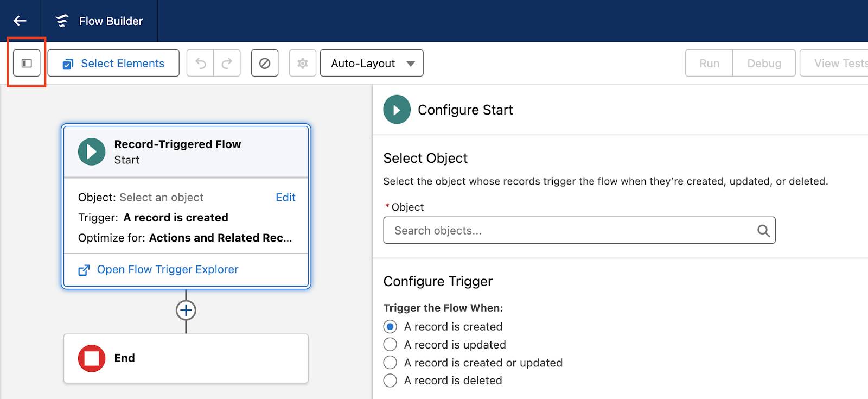Click the circle-slash toolbar icon
Viewport: 868px width, 399px height.
(265, 64)
